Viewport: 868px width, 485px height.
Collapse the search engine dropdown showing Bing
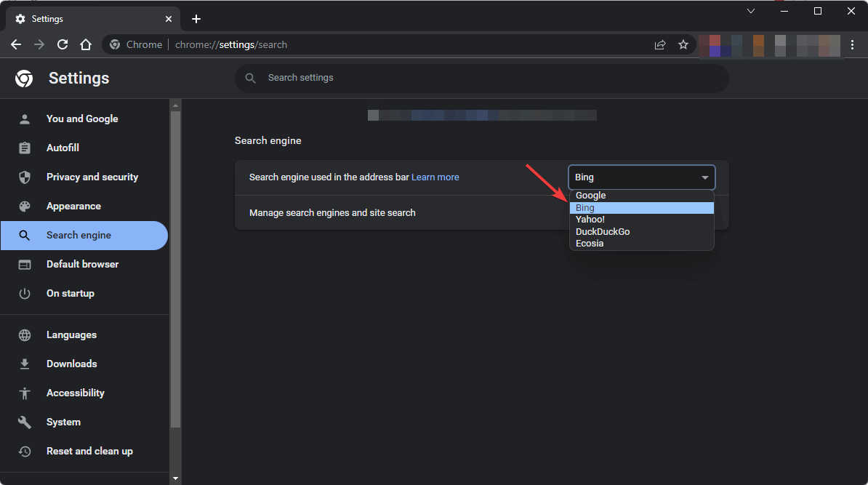point(642,177)
